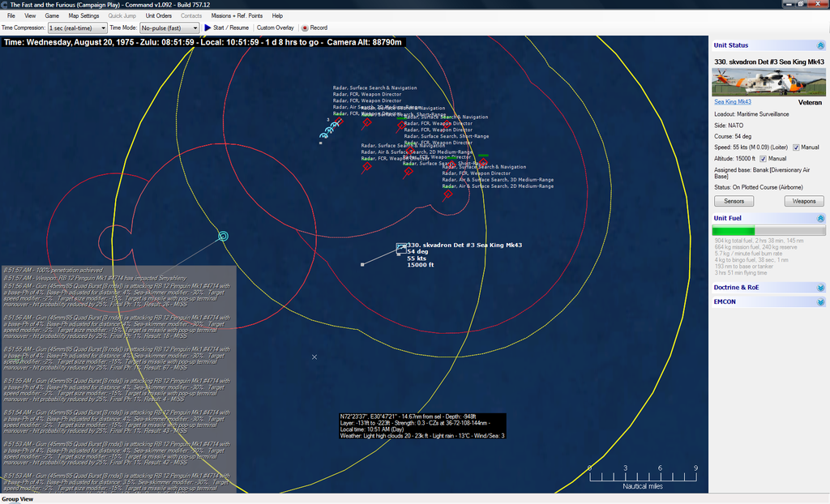Uncheck the Manual altitude checkbox
The height and width of the screenshot is (504, 830).
[763, 159]
